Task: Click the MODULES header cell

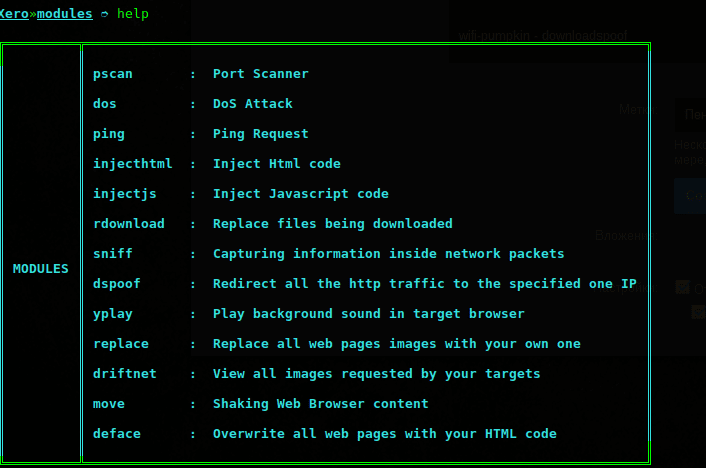Action: (41, 269)
